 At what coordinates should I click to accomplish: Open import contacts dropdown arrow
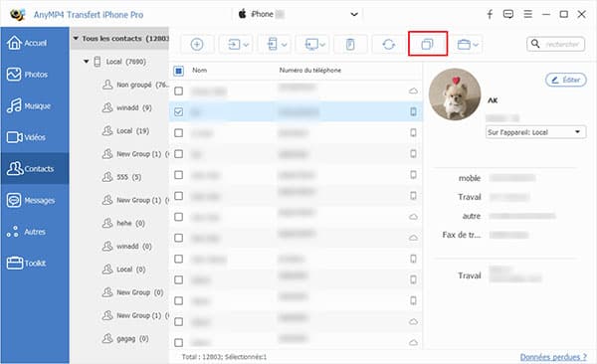[246, 45]
